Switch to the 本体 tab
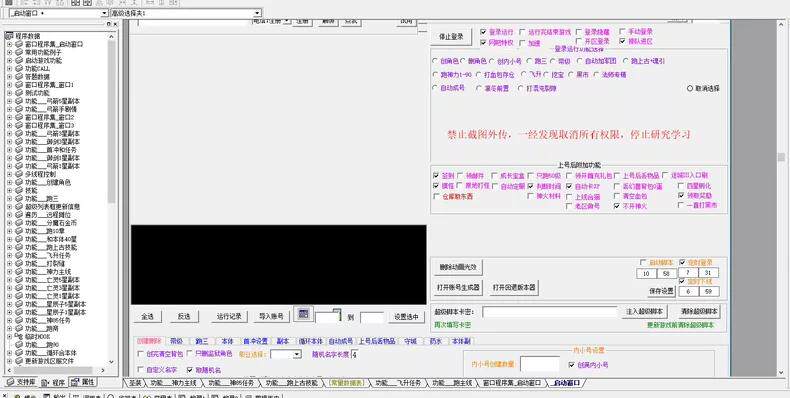The width and height of the screenshot is (790, 398). pos(227,341)
